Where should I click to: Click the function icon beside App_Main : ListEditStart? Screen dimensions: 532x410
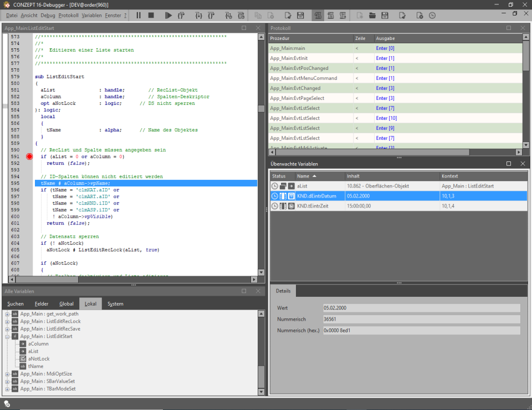click(x=15, y=336)
